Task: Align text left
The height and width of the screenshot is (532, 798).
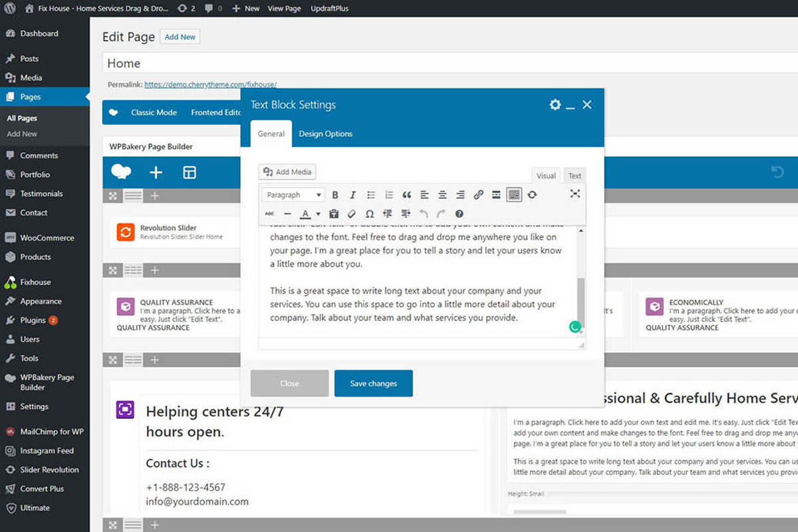Action: click(424, 195)
